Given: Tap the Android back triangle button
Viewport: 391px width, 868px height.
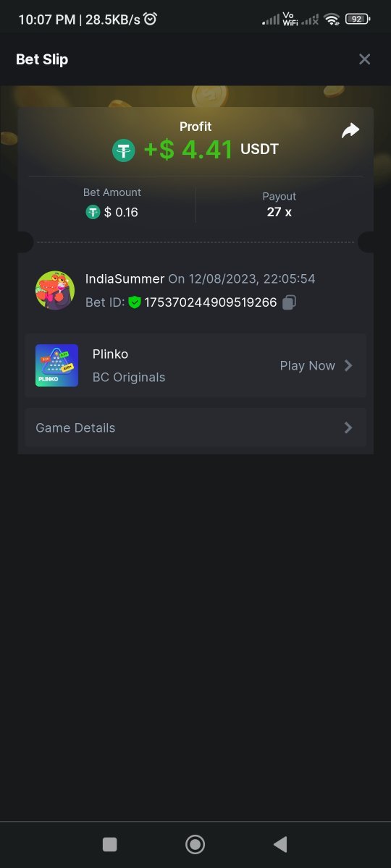Looking at the screenshot, I should pos(281,843).
